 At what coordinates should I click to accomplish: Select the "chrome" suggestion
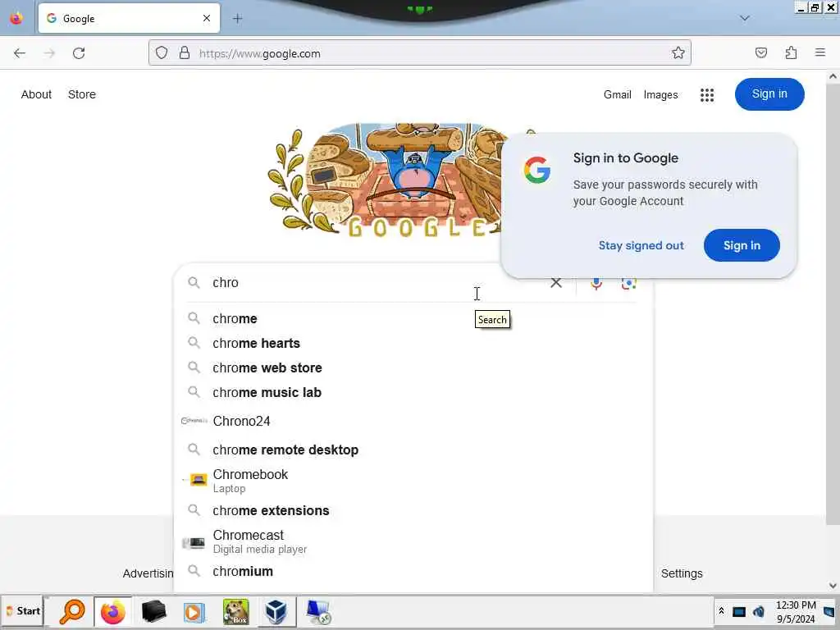(x=413, y=319)
